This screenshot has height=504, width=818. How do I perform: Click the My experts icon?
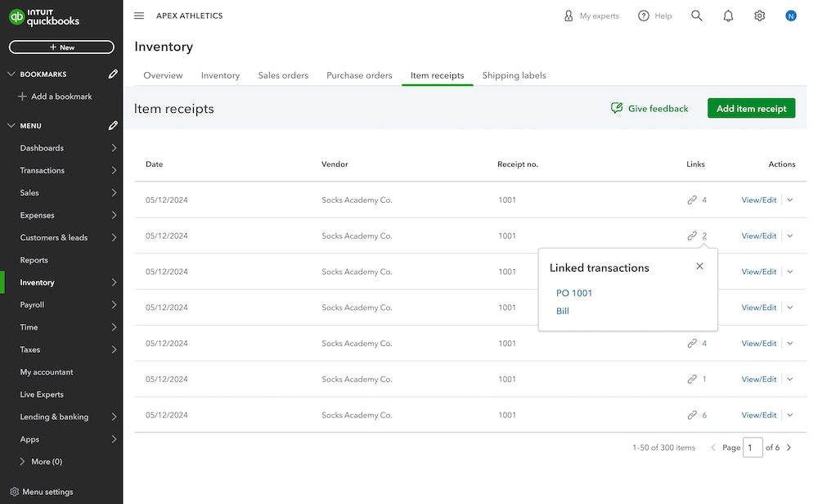[x=569, y=15]
